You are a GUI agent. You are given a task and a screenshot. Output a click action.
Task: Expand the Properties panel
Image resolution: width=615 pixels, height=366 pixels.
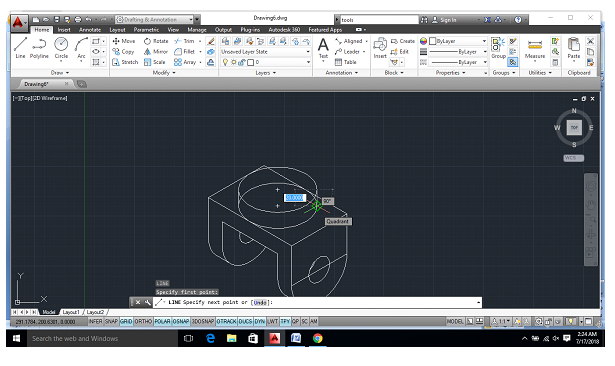(450, 73)
